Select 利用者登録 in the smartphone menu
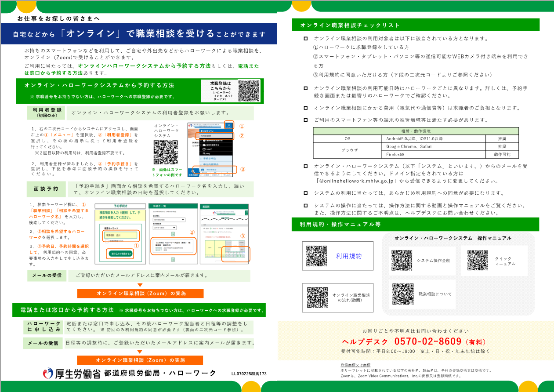The height and width of the screenshot is (392, 554). tap(214, 136)
